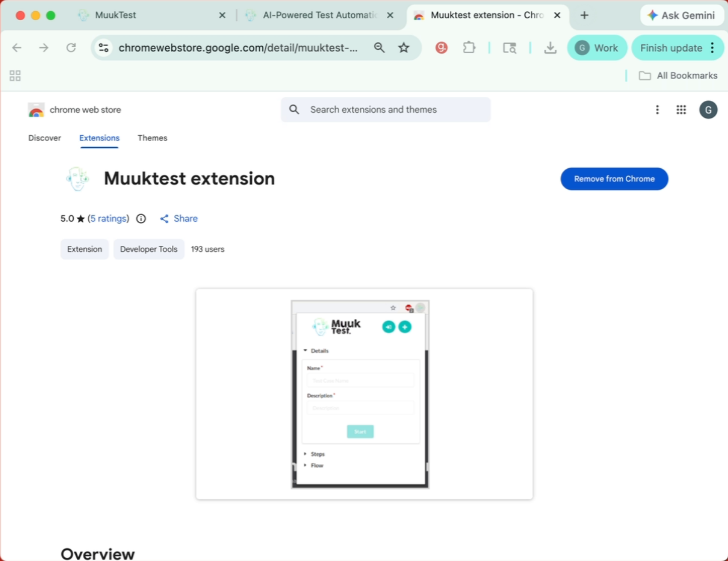Open Google apps grid icon
The width and height of the screenshot is (728, 561).
coord(681,110)
